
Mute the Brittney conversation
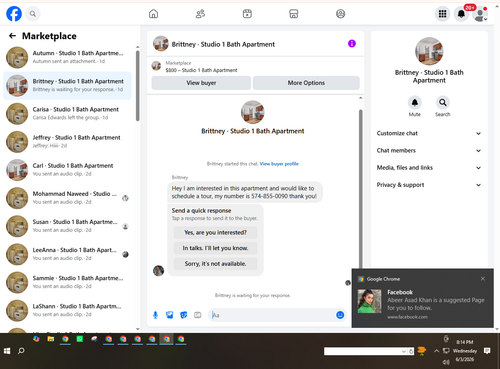click(x=415, y=103)
